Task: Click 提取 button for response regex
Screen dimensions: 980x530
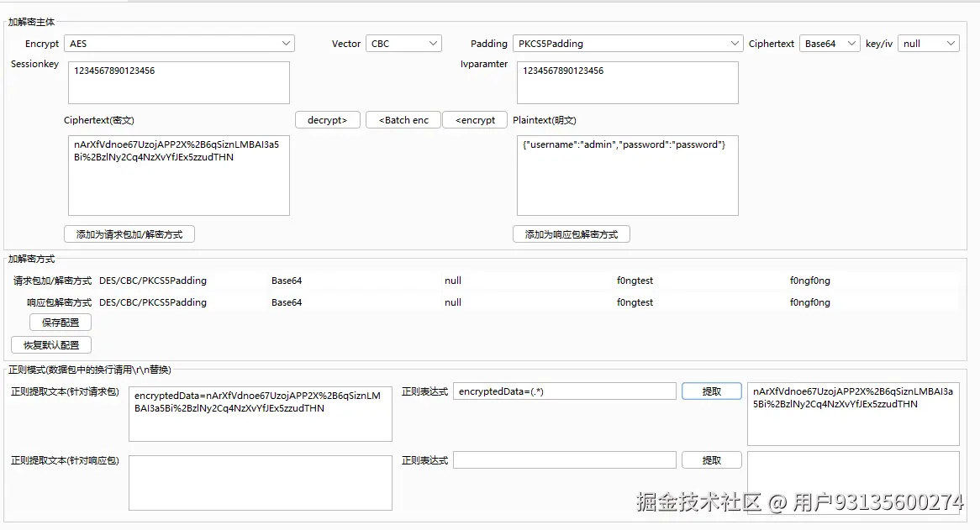Action: [x=712, y=460]
